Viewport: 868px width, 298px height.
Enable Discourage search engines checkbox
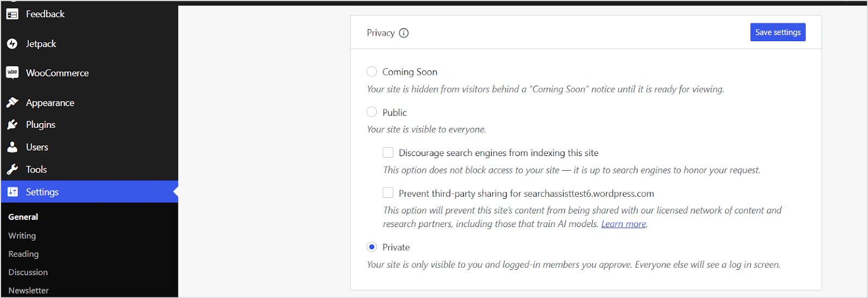pyautogui.click(x=388, y=152)
